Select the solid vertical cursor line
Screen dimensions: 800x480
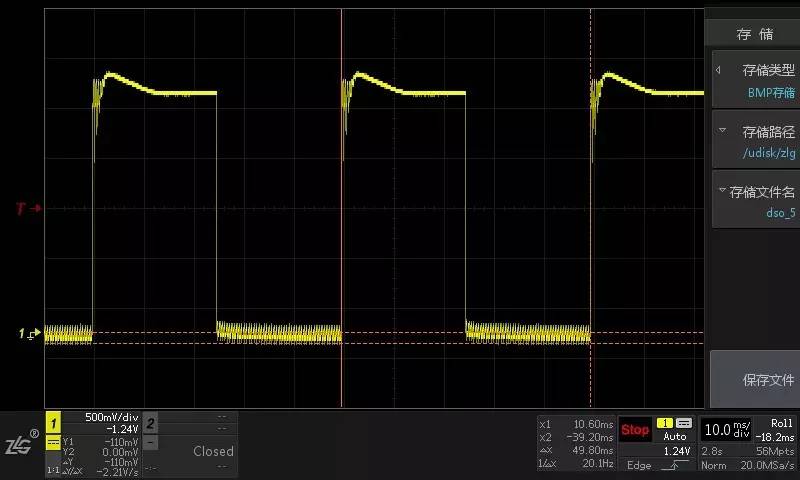pyautogui.click(x=341, y=208)
